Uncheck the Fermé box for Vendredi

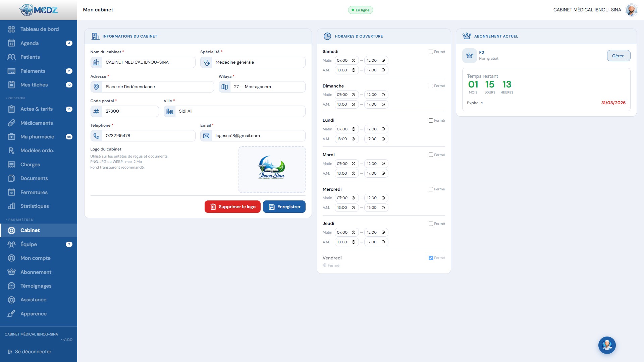(x=431, y=258)
